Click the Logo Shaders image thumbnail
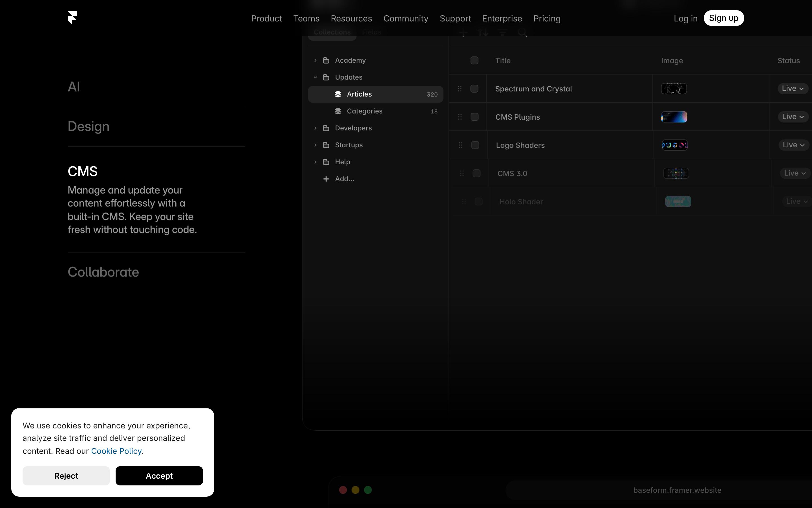The width and height of the screenshot is (812, 508). pos(675,145)
